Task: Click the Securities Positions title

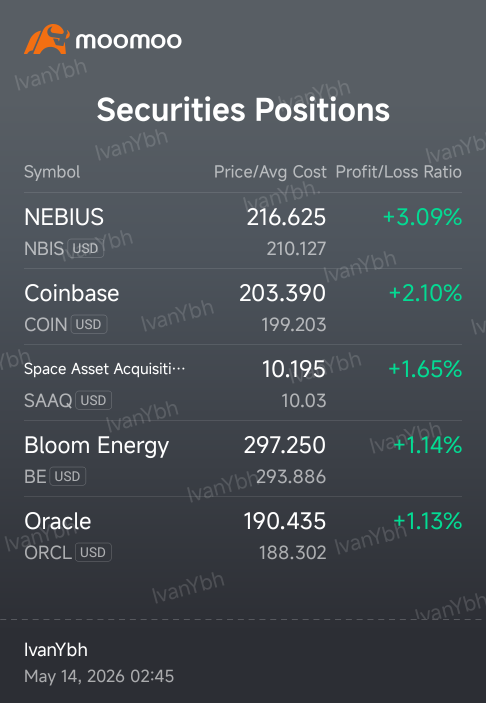Action: pyautogui.click(x=243, y=110)
